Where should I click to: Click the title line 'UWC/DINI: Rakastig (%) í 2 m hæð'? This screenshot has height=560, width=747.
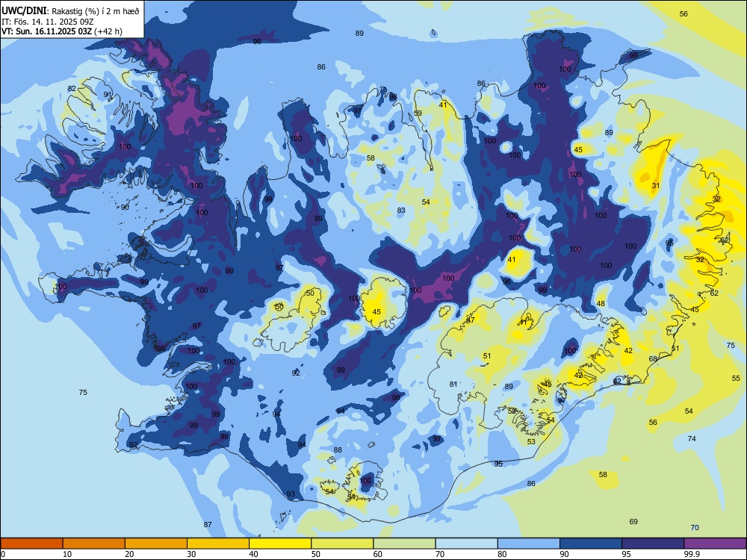pos(70,11)
